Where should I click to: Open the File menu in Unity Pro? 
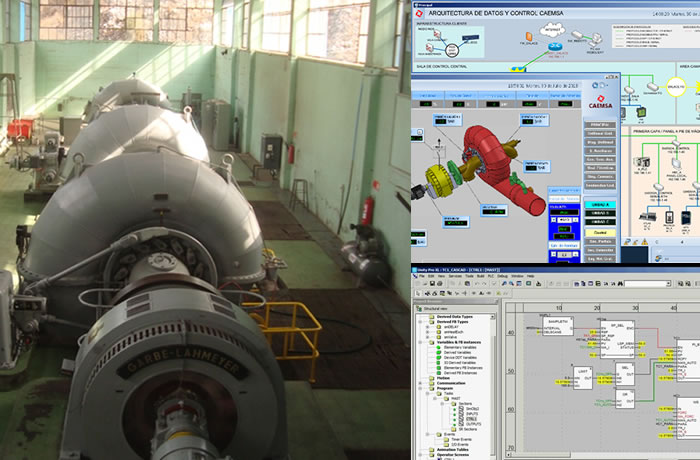(x=422, y=276)
